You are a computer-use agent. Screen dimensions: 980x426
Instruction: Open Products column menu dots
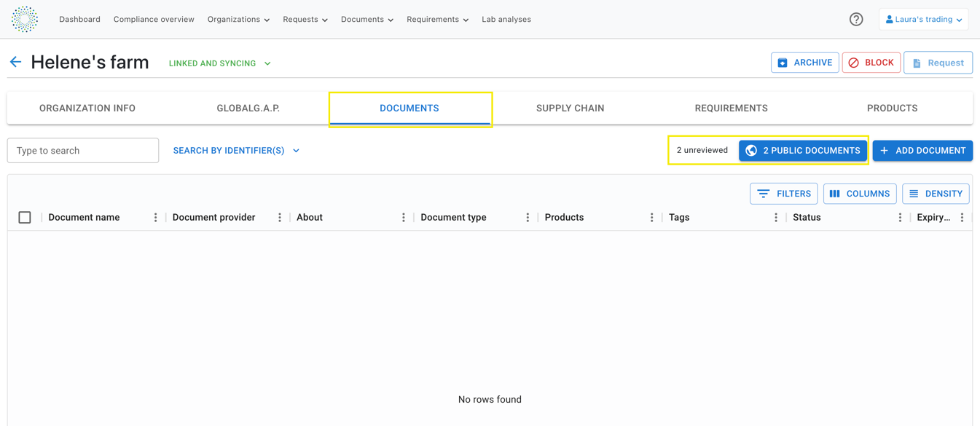[652, 218]
